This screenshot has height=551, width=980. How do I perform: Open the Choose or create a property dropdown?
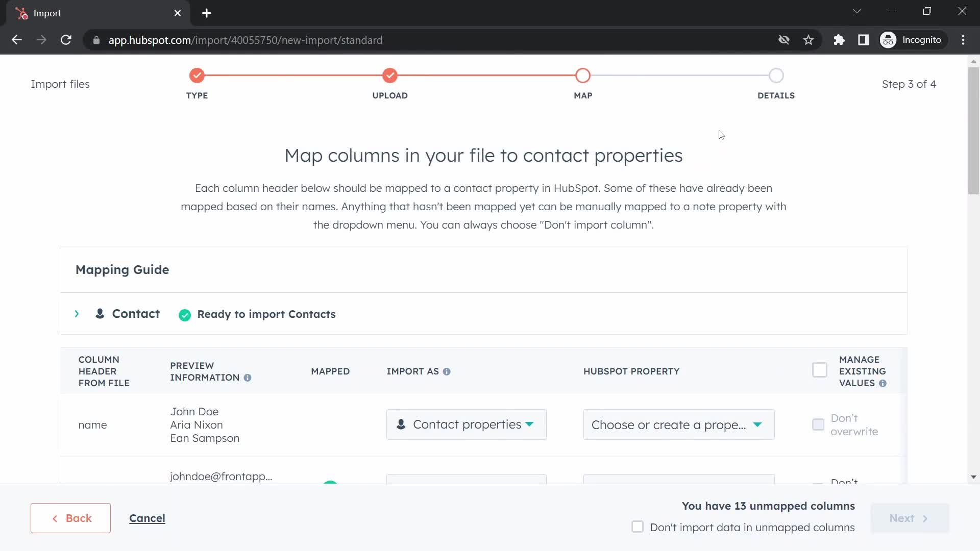(x=676, y=424)
